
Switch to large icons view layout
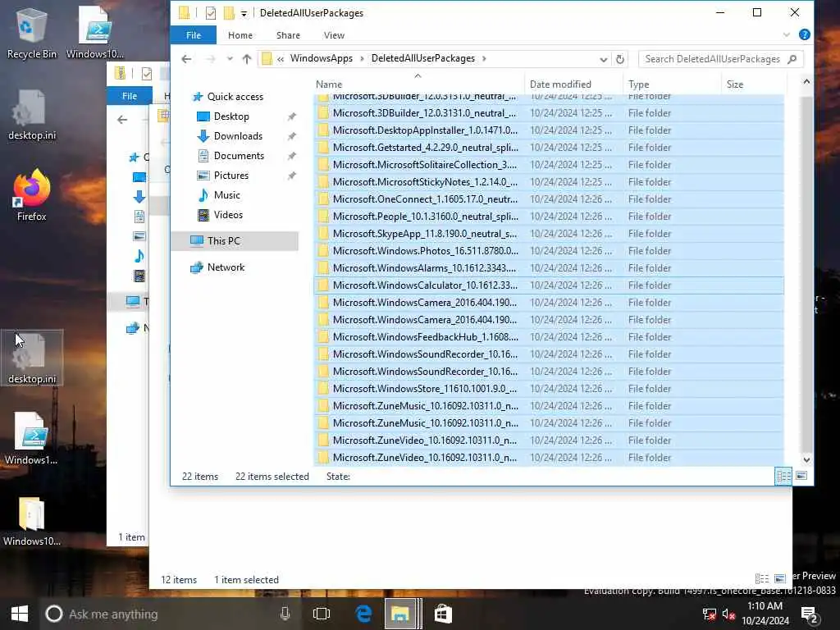tap(801, 476)
